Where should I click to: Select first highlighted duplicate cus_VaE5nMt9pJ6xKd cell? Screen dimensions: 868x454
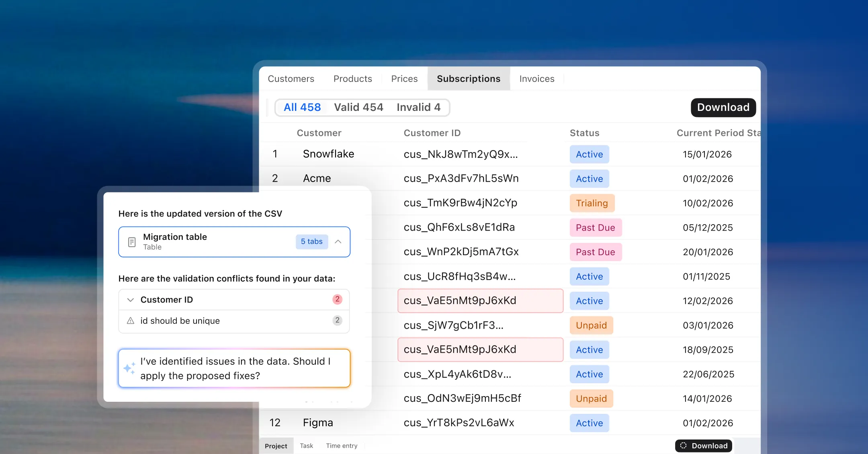tap(480, 301)
